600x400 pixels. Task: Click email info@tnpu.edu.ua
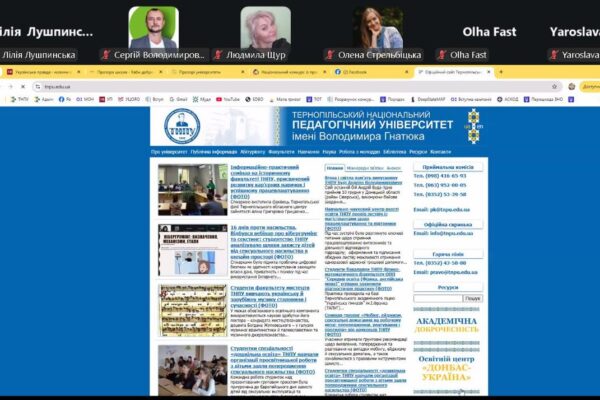pyautogui.click(x=443, y=233)
